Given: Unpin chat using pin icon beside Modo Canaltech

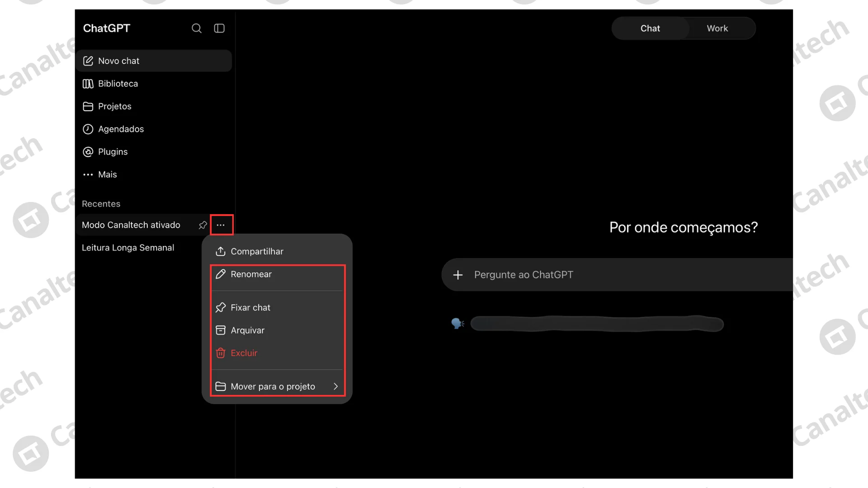Looking at the screenshot, I should (x=203, y=225).
